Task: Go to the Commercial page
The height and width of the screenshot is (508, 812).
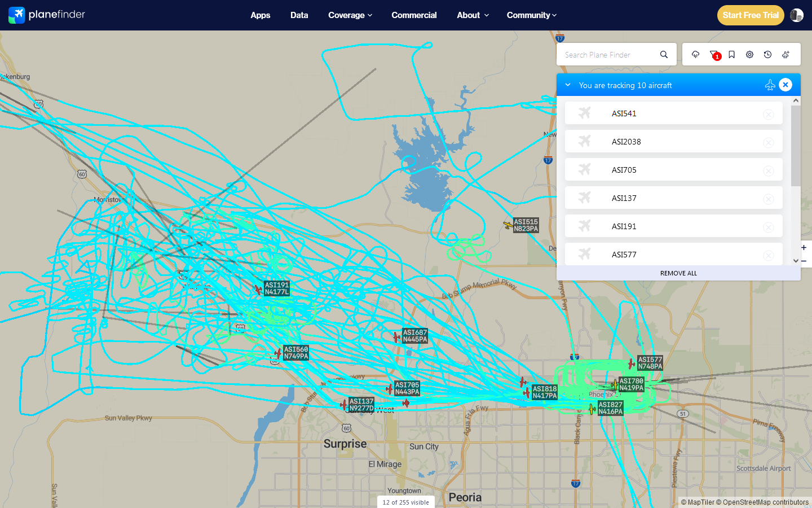Action: (x=414, y=15)
